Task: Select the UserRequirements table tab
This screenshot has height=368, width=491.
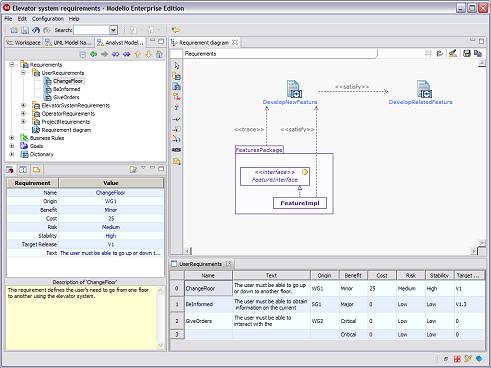Action: tap(201, 264)
